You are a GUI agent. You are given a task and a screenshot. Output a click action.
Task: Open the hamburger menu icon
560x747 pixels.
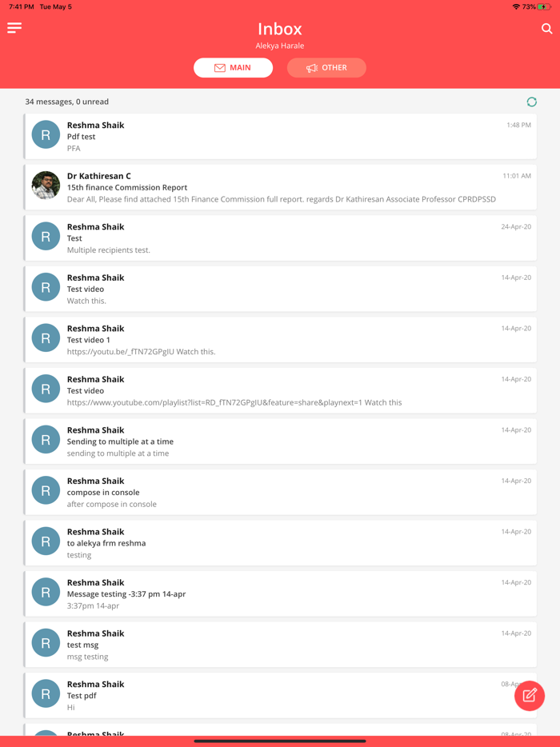point(14,28)
